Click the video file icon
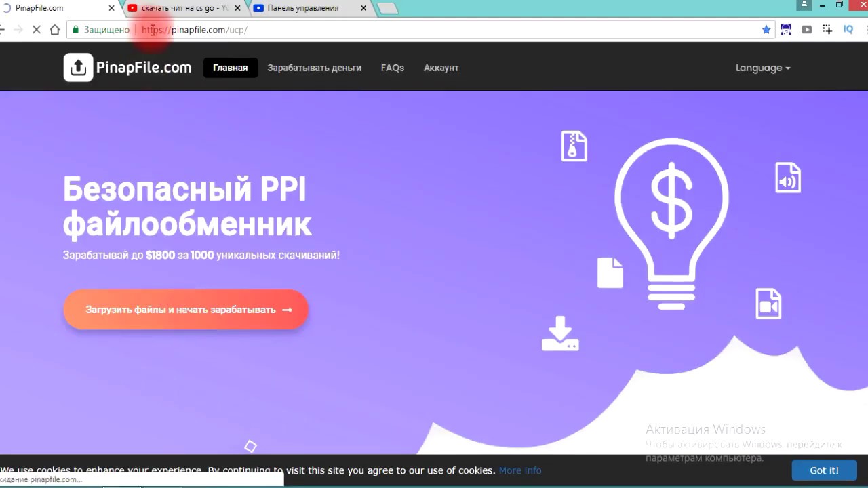The height and width of the screenshot is (488, 868). pyautogui.click(x=768, y=304)
